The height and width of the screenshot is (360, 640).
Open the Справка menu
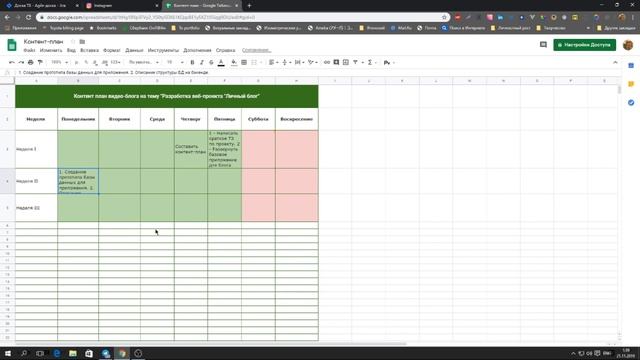click(225, 50)
